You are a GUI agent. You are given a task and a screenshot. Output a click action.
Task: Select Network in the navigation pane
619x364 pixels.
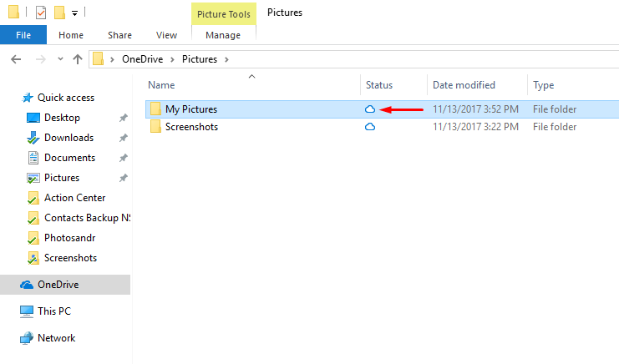[57, 338]
